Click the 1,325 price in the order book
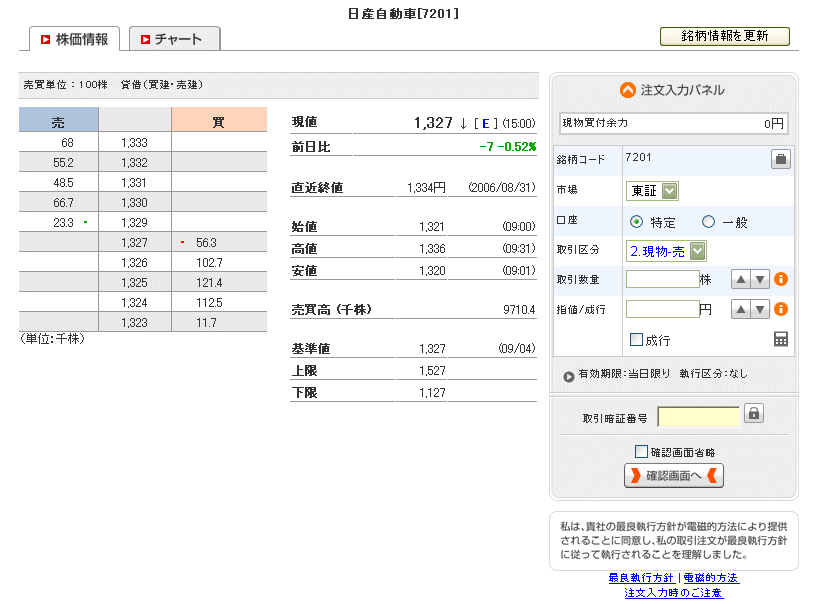The height and width of the screenshot is (604, 820). click(x=134, y=282)
